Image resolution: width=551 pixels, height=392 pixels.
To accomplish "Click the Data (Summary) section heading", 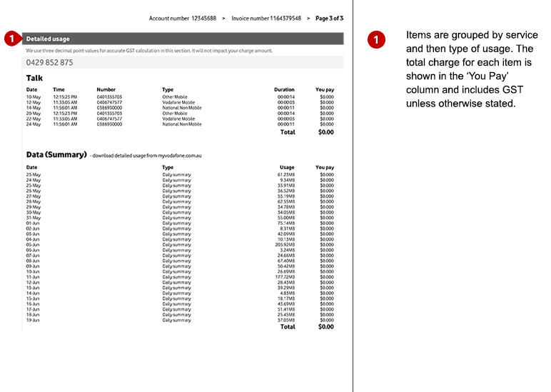I will [x=56, y=154].
